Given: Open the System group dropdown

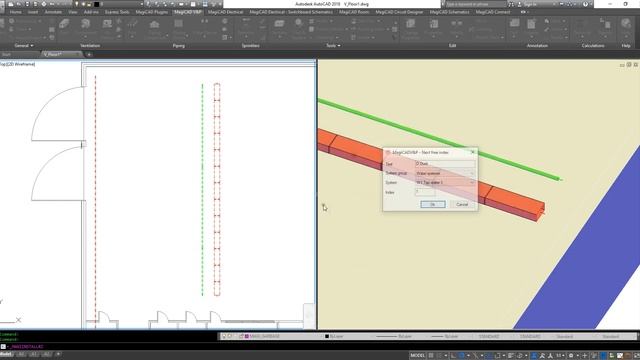Looking at the screenshot, I should (x=445, y=173).
